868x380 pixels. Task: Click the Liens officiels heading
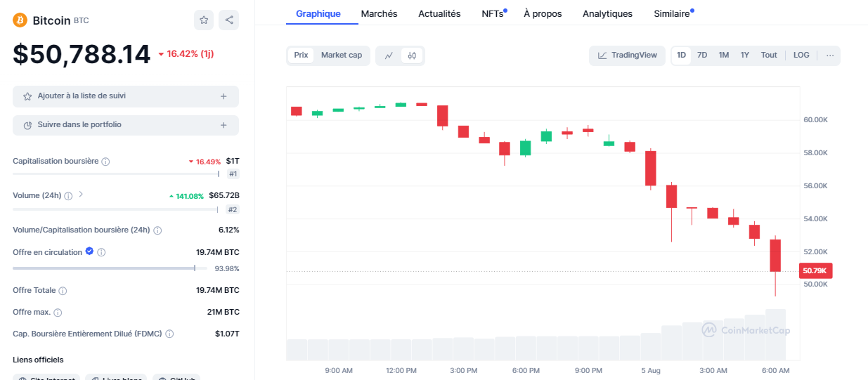(x=38, y=360)
